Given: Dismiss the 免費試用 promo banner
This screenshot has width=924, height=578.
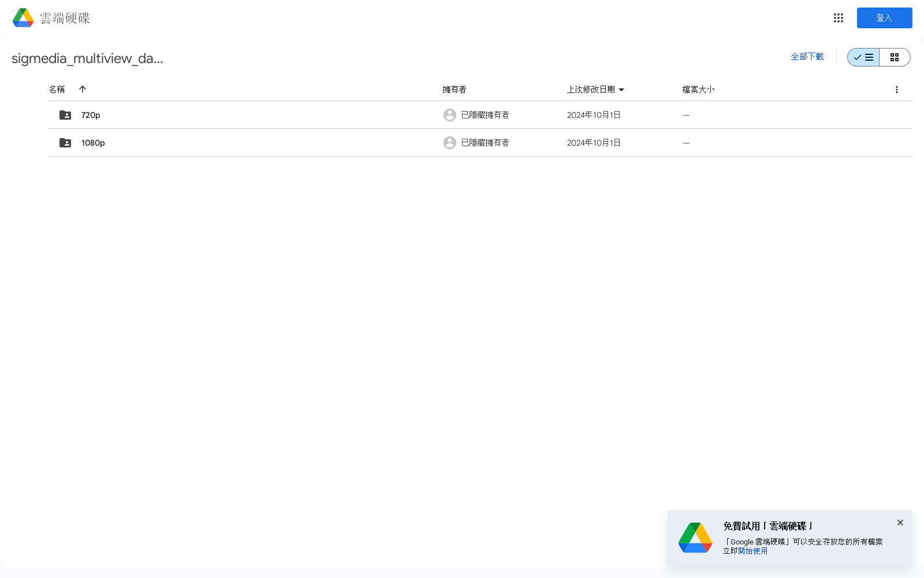Looking at the screenshot, I should 900,522.
